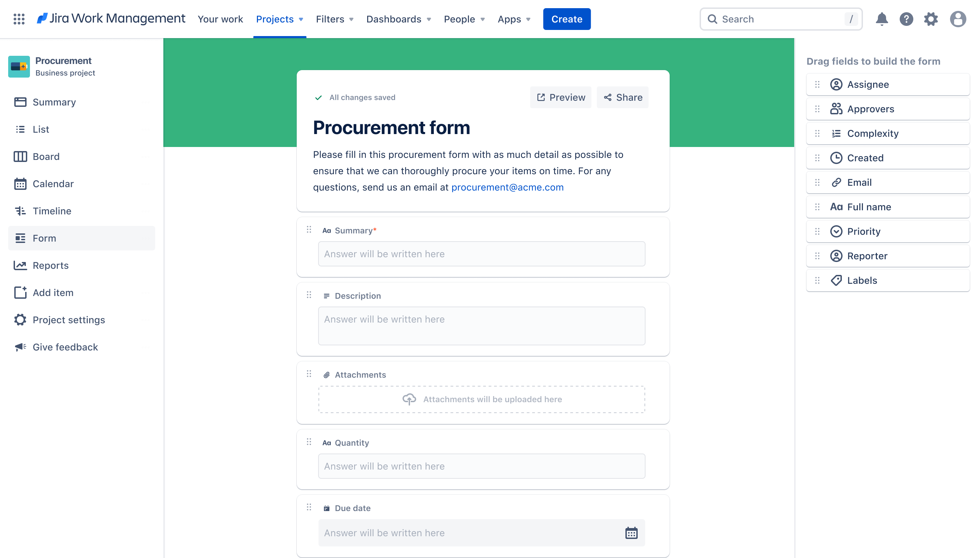Click the Form icon in sidebar

(21, 237)
